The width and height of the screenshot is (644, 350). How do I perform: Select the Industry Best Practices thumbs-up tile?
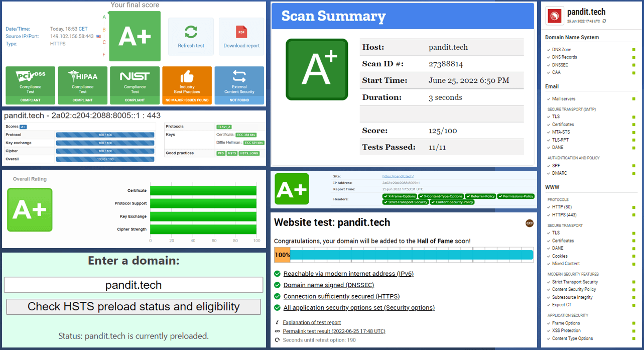tap(187, 85)
